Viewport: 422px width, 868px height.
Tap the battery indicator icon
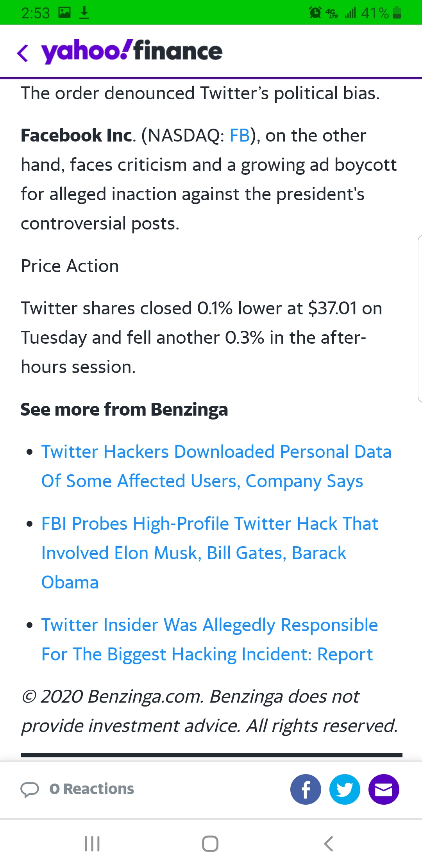(x=397, y=13)
